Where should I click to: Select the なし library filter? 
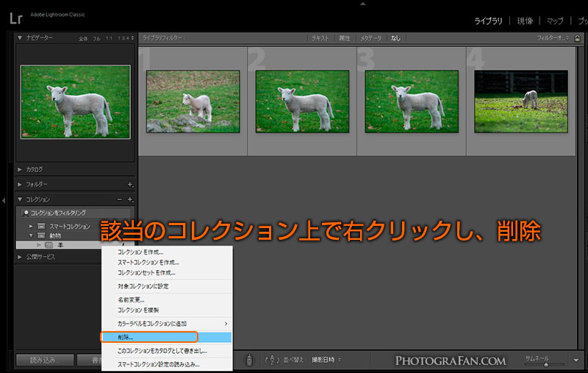pyautogui.click(x=395, y=38)
